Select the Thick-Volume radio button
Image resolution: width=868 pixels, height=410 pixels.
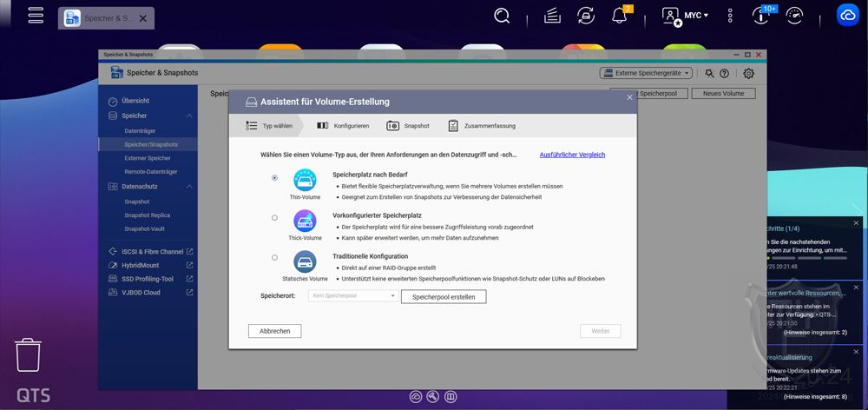pyautogui.click(x=274, y=218)
